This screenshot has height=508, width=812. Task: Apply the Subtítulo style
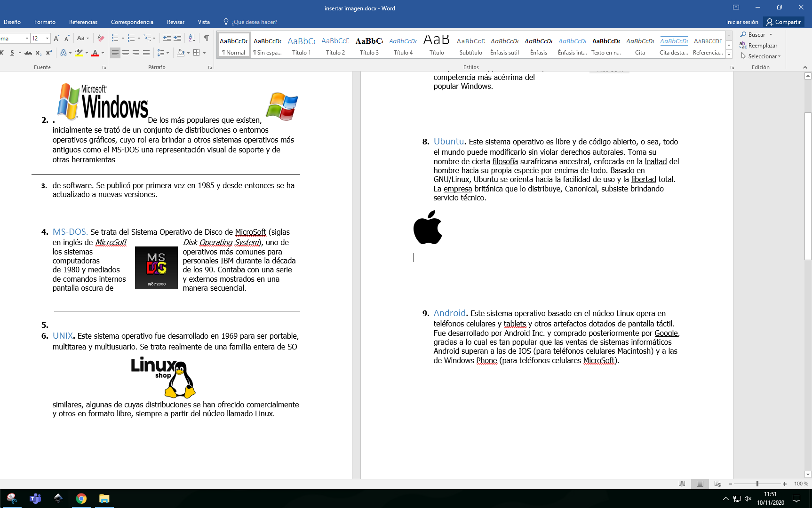pos(471,45)
